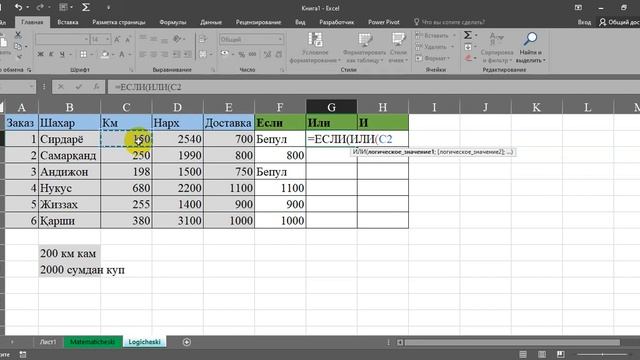The height and width of the screenshot is (360, 640).
Task: Click the wrap text icon
Action: (x=203, y=39)
